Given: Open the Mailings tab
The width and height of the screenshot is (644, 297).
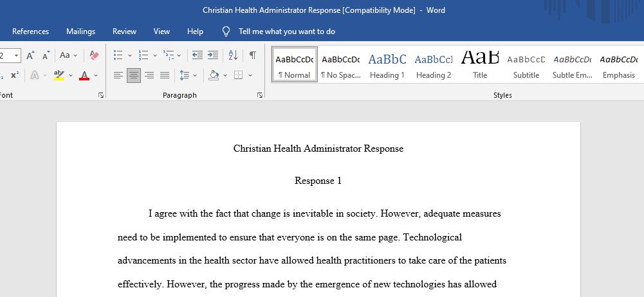Looking at the screenshot, I should (80, 32).
